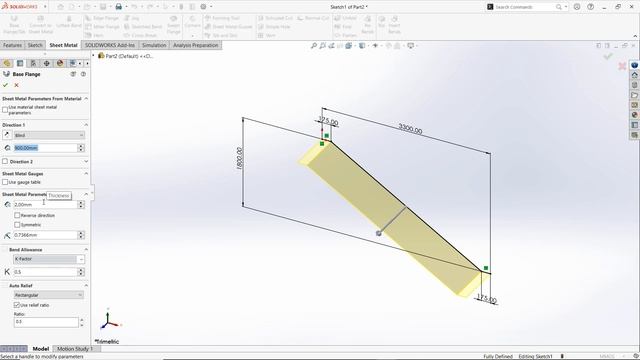Open the ConfigurationManager tab icon
Viewport: 640px width, 360px height.
tap(33, 63)
